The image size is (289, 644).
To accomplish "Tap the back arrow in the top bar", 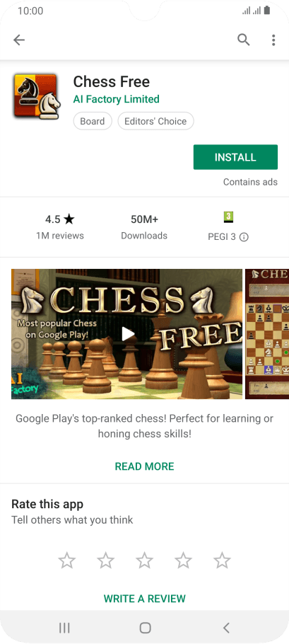I will [19, 40].
